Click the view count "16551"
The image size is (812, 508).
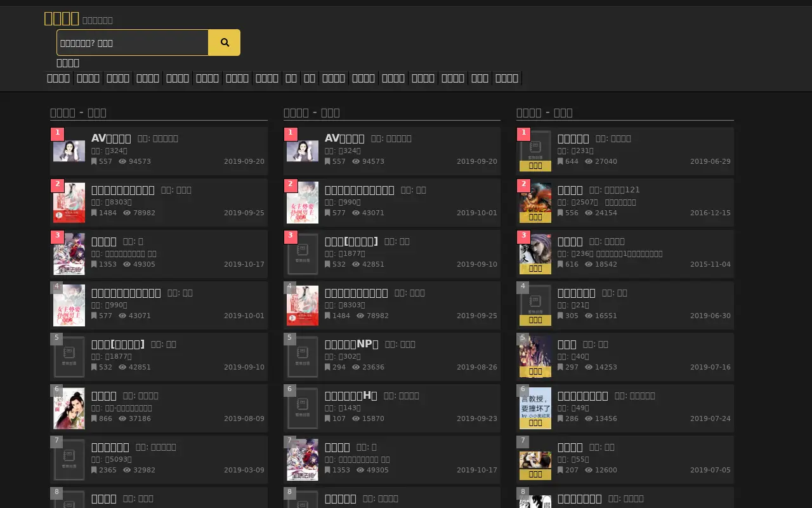[x=606, y=316]
